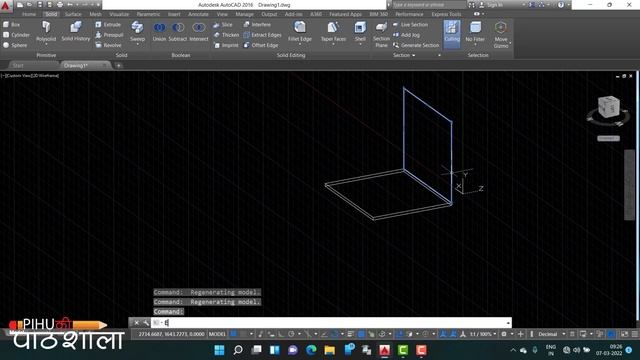The width and height of the screenshot is (640, 360).
Task: Open the Taper Faces dropdown arrow
Action: [333, 44]
